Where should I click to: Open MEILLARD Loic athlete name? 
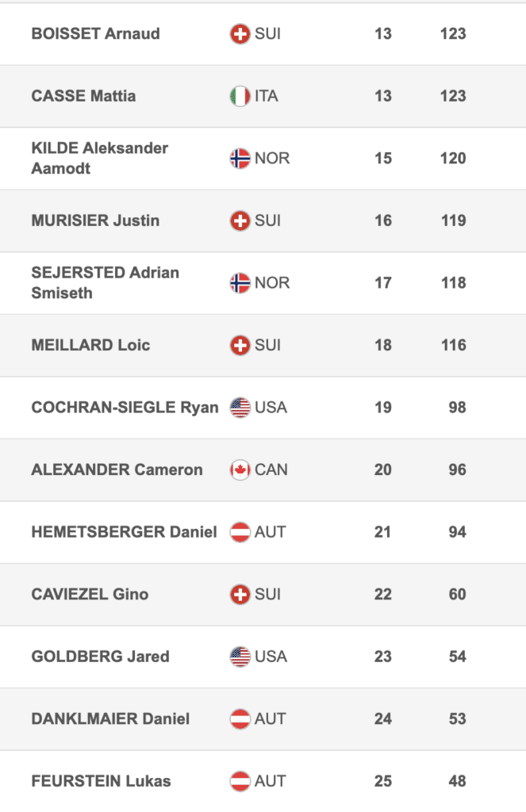tap(90, 345)
